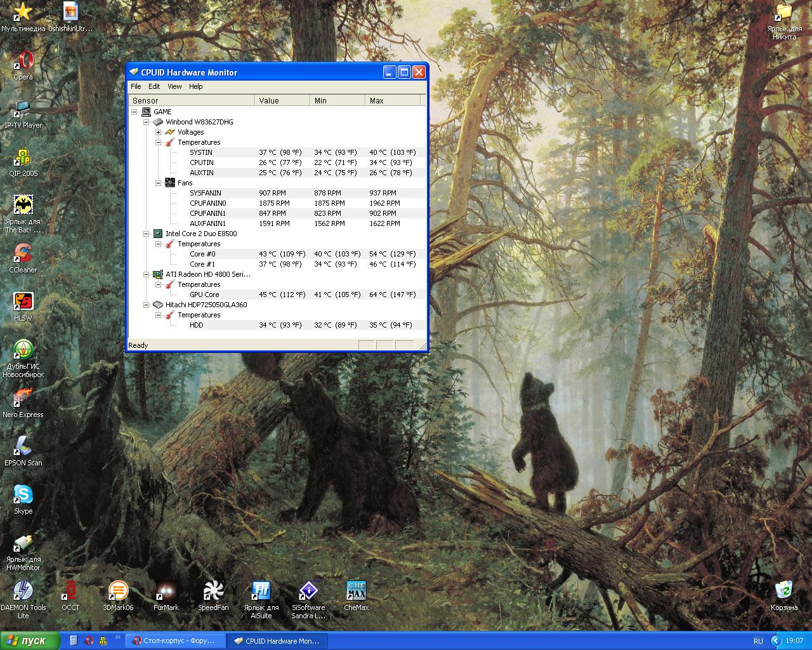Image resolution: width=812 pixels, height=650 pixels.
Task: Open the File menu in HWMonitor
Action: coord(136,86)
